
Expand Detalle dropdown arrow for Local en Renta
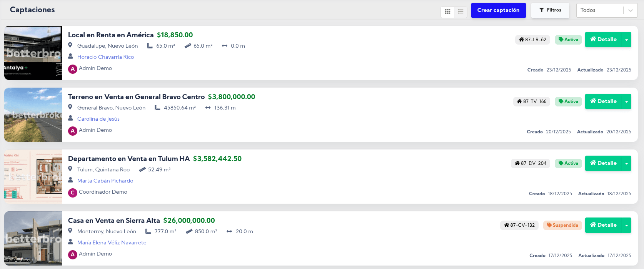click(x=627, y=40)
